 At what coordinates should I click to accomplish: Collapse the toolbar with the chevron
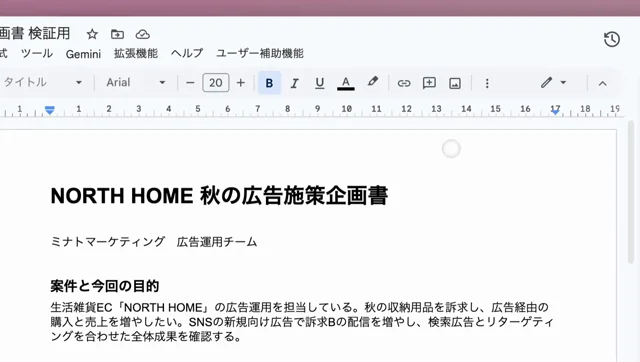[x=602, y=83]
